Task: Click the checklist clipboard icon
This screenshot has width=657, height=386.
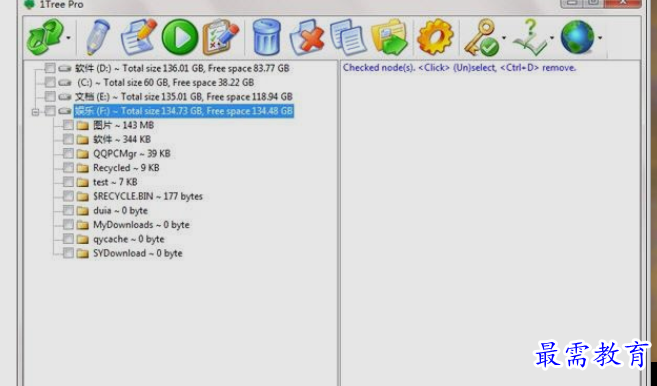Action: tap(220, 37)
